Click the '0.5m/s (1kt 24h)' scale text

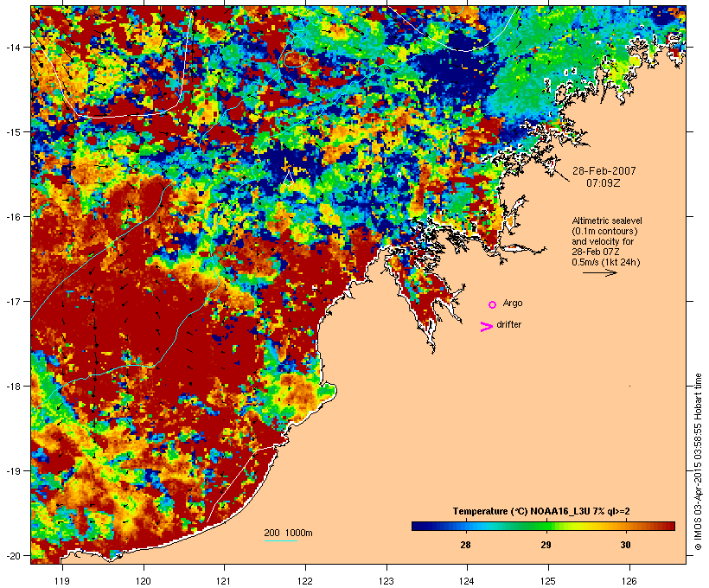point(606,262)
